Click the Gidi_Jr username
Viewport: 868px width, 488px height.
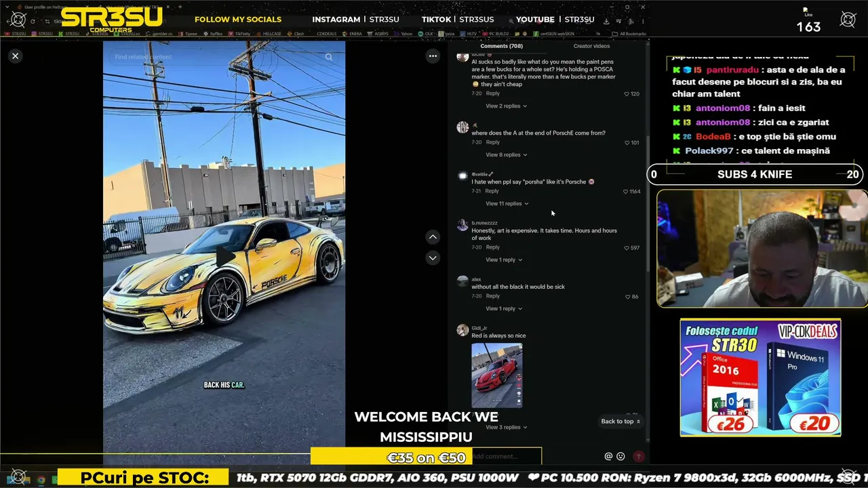[x=479, y=328]
